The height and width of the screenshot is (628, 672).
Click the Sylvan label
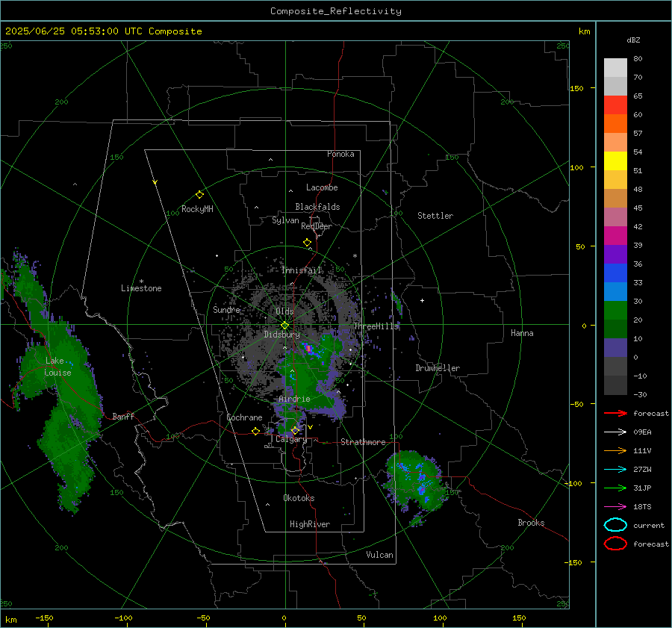tap(285, 220)
